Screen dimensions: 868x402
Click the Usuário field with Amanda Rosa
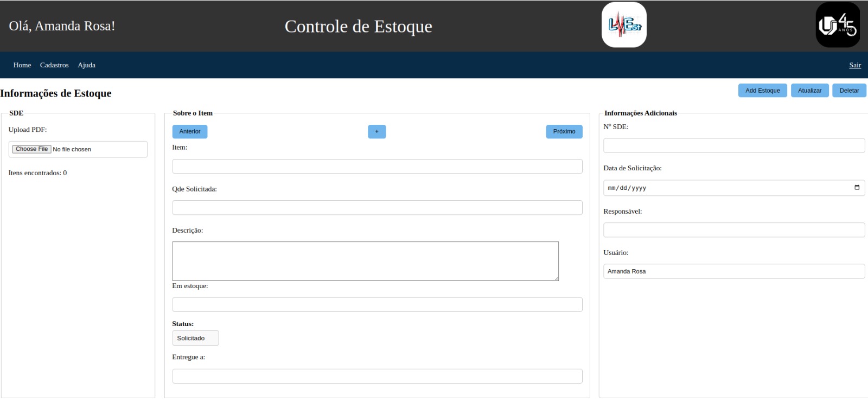[734, 271]
